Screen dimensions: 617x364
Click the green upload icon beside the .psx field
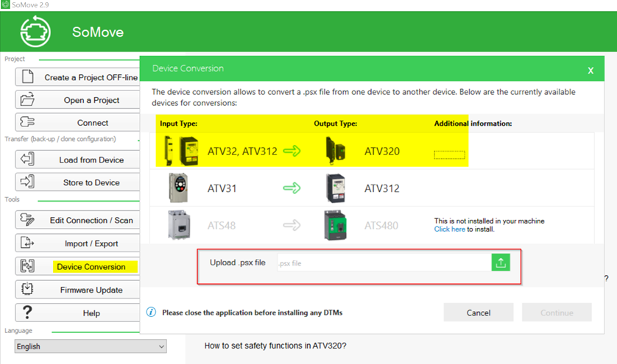[x=501, y=263]
